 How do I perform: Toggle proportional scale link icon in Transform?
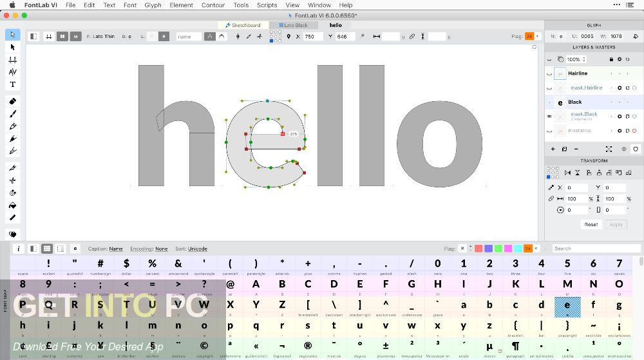[551, 199]
